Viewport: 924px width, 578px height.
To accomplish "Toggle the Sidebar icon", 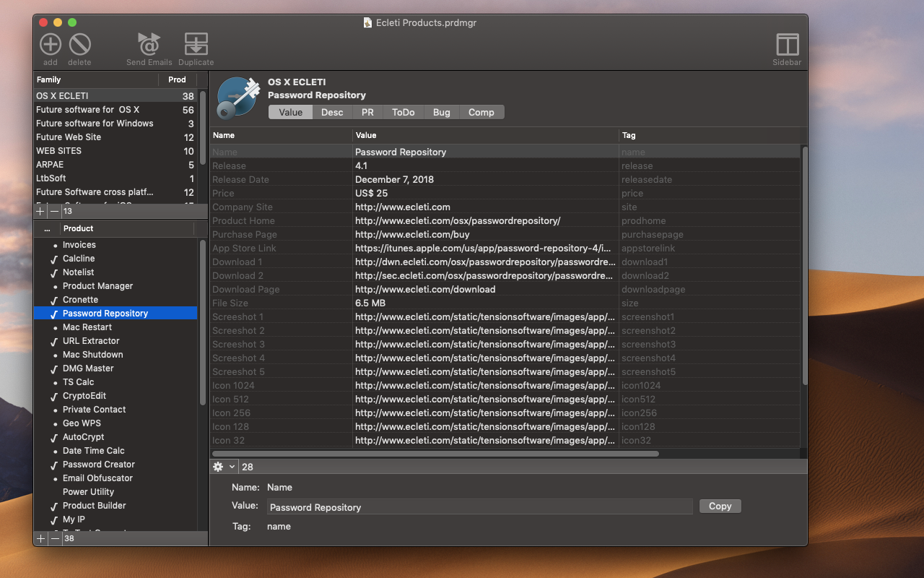I will click(787, 45).
